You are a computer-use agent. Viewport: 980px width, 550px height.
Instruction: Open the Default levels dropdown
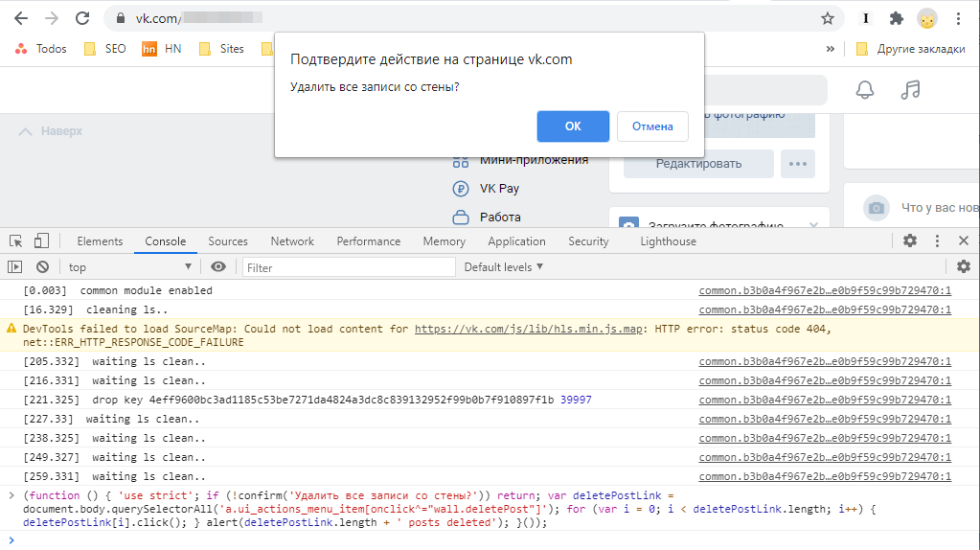pos(504,267)
